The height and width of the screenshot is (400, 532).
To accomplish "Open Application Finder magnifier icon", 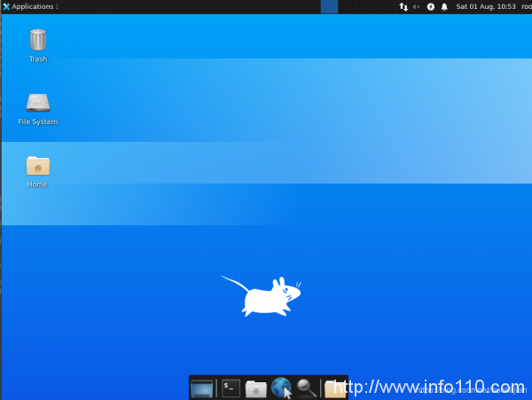I will click(x=307, y=388).
